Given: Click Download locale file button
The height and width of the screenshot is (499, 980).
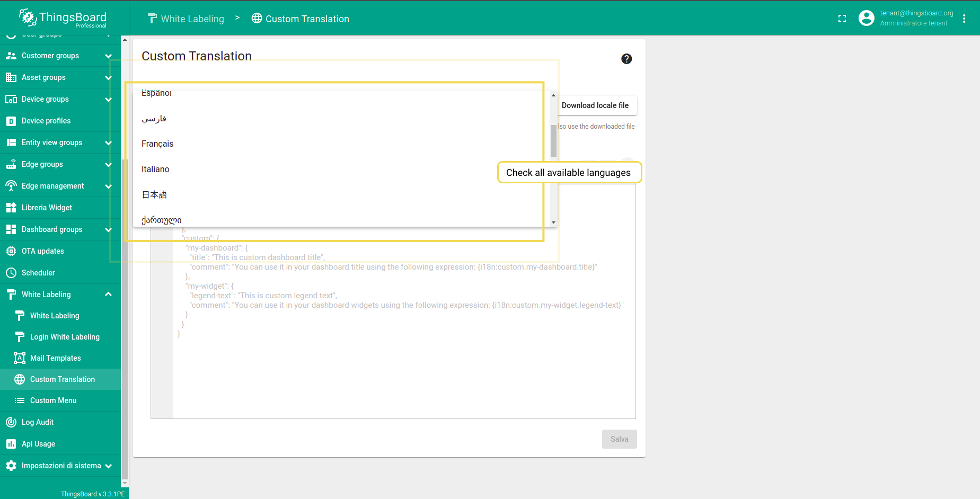Looking at the screenshot, I should click(595, 105).
